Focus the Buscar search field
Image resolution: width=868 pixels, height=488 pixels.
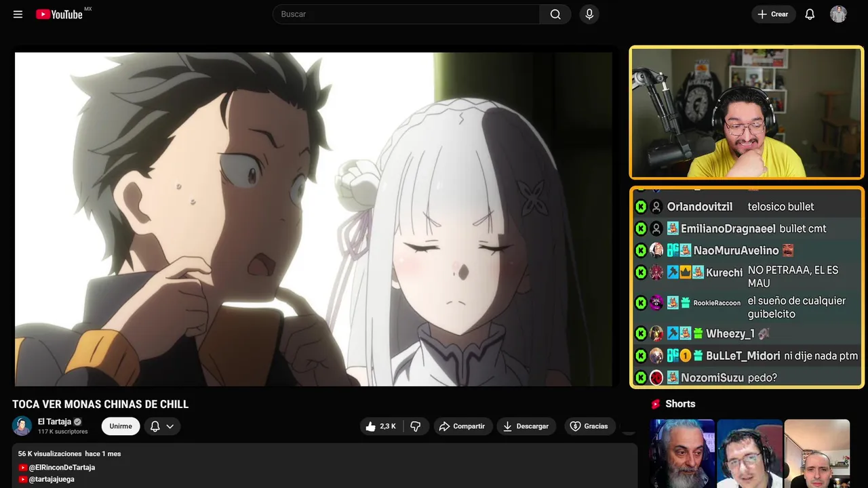pyautogui.click(x=406, y=14)
